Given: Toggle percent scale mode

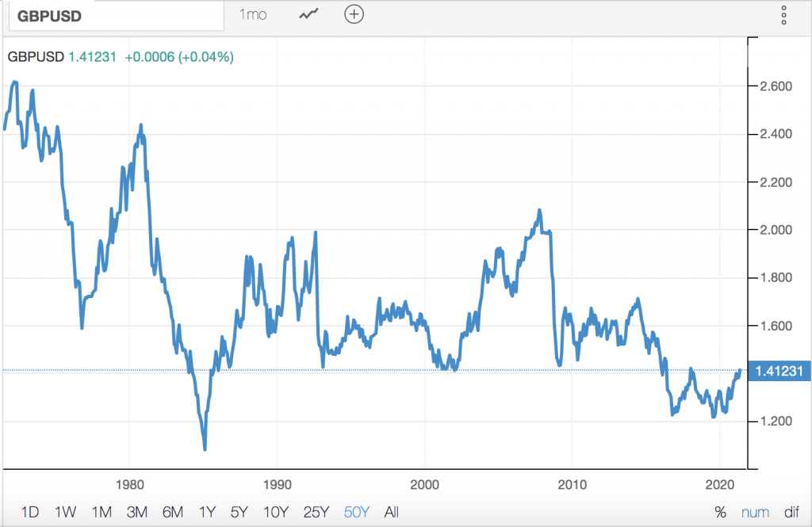Looking at the screenshot, I should pyautogui.click(x=720, y=512).
